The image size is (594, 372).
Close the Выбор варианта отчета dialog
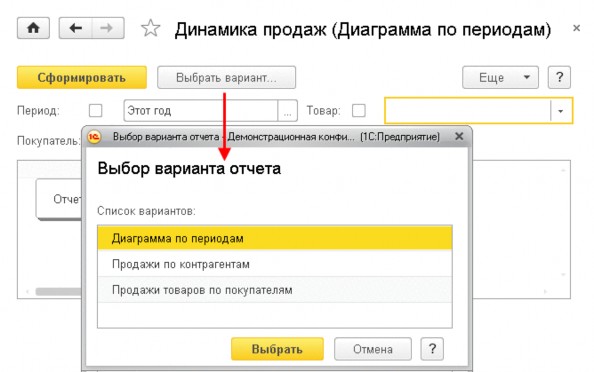point(459,136)
